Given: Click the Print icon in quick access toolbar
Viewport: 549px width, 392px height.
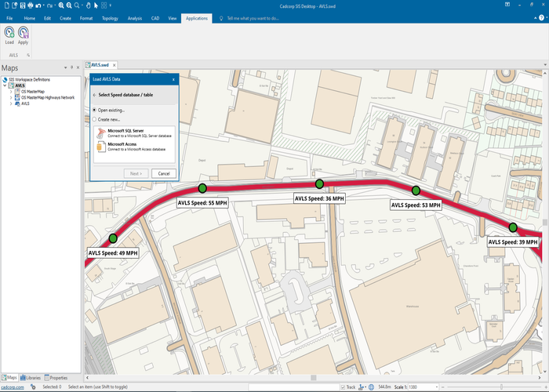Looking at the screenshot, I should click(30, 5).
